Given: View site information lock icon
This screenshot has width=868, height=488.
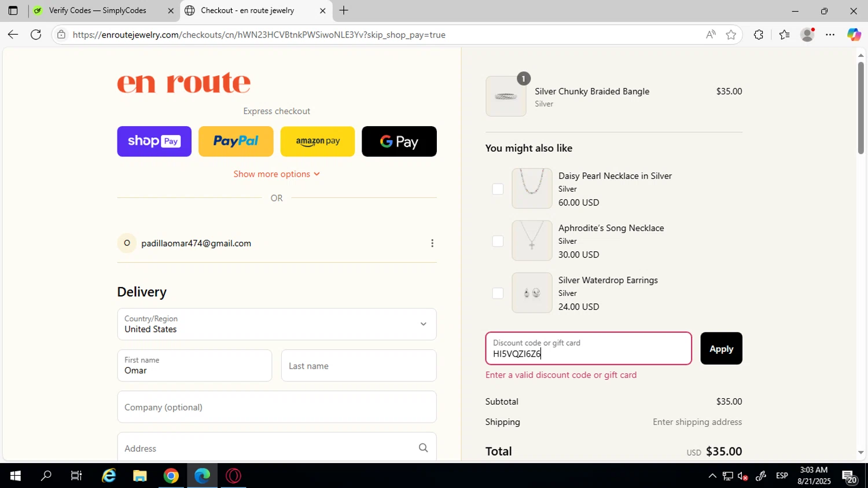Looking at the screenshot, I should (x=61, y=35).
